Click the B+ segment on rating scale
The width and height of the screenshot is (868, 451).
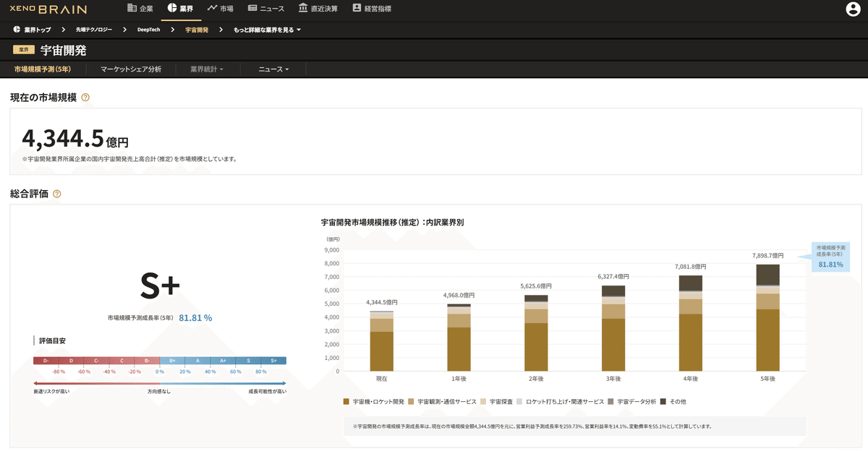pyautogui.click(x=172, y=360)
